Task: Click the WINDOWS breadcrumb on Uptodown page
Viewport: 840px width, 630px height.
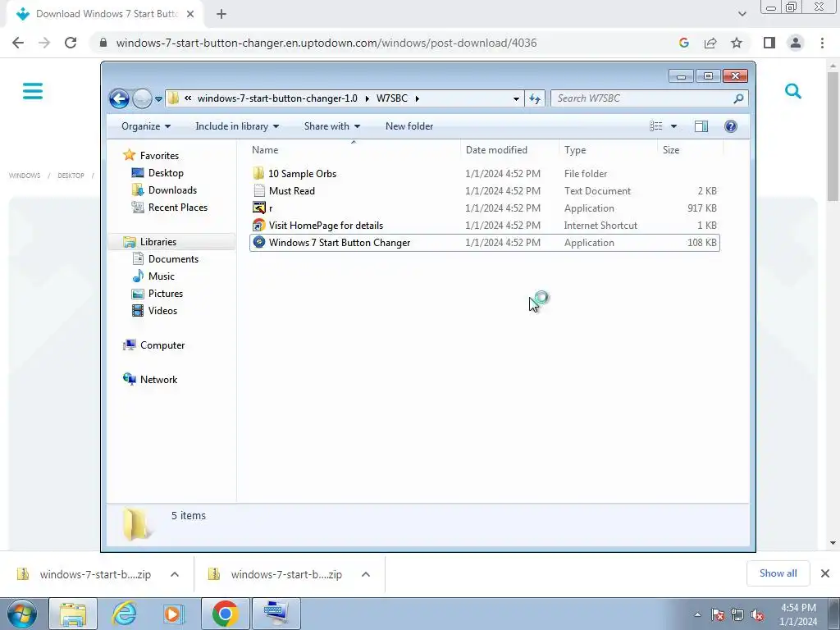Action: 25,176
